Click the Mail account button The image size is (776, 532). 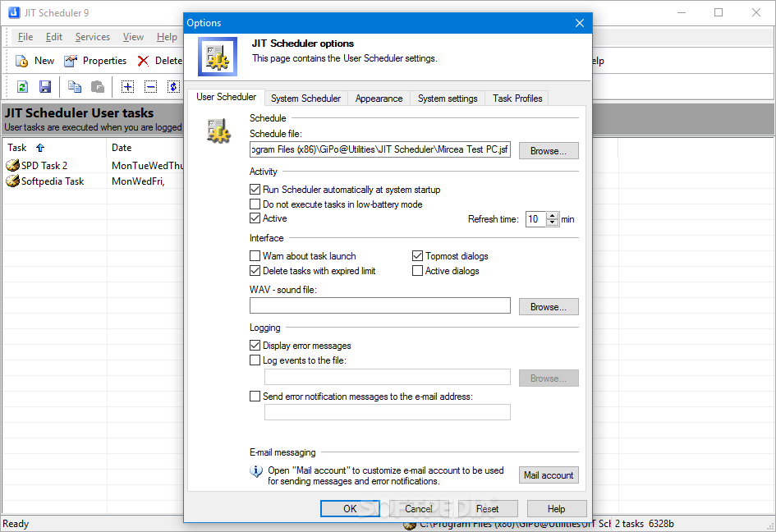click(x=549, y=475)
